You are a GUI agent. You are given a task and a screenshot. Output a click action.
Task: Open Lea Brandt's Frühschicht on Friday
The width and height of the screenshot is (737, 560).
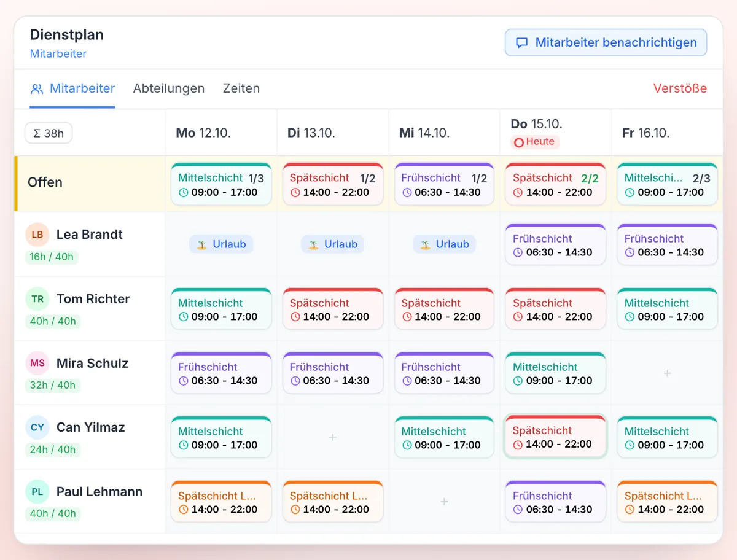[668, 244]
